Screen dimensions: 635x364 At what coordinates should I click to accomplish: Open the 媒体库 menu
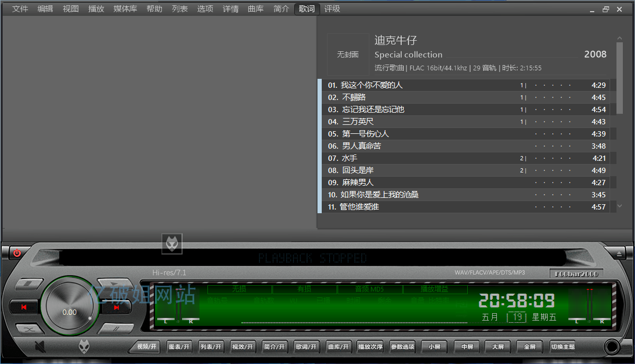[125, 8]
